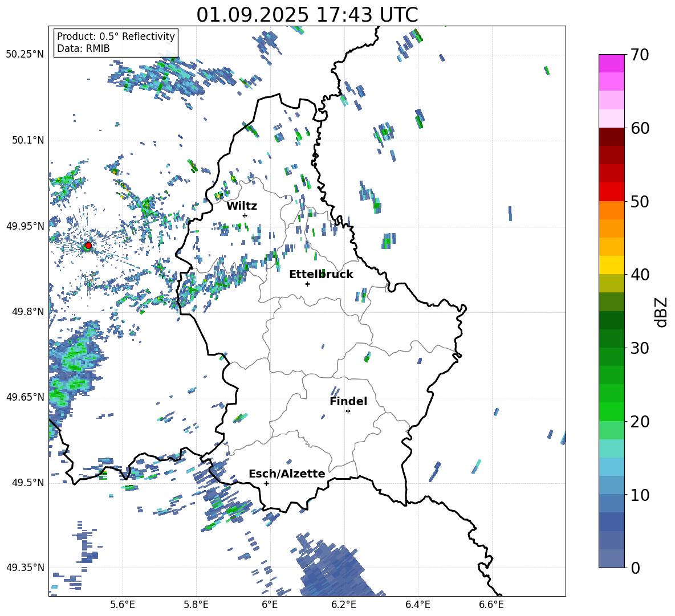The image size is (675, 616).
Task: Click the 6.2°E longitude label
Action: click(x=344, y=605)
